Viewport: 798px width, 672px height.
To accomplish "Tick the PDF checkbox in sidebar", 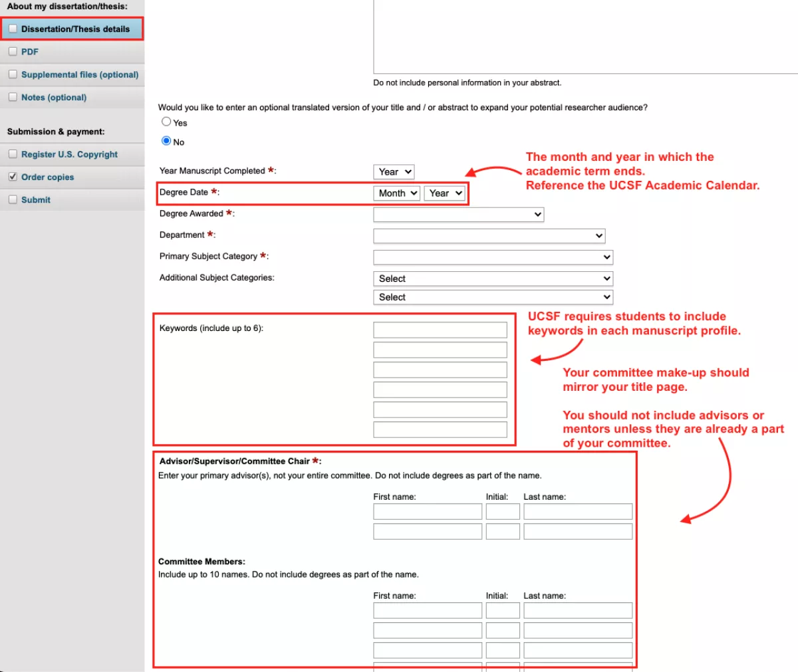I will click(13, 51).
